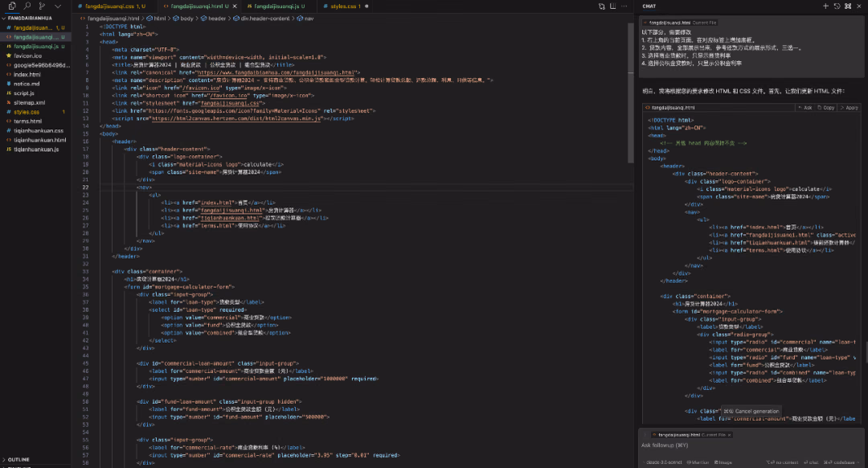
Task: Open tiqianhuankuan.css in the file explorer
Action: [x=39, y=131]
